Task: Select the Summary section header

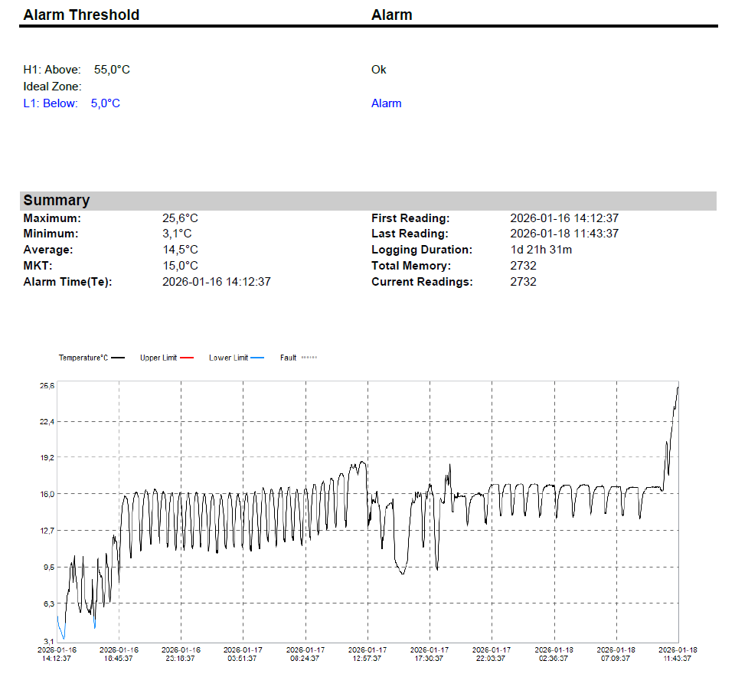Action: point(57,201)
